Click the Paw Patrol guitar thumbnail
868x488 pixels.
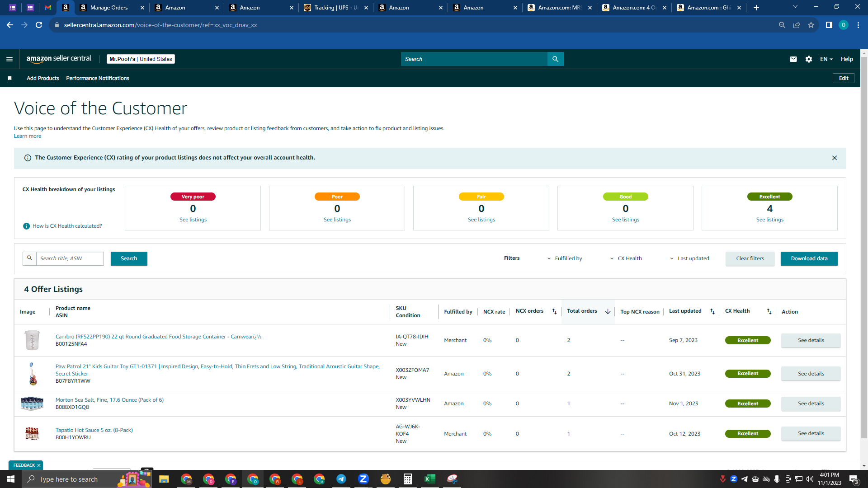click(x=32, y=374)
